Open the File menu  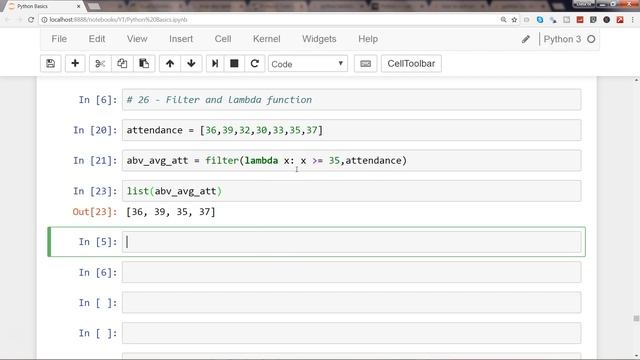pyautogui.click(x=59, y=39)
